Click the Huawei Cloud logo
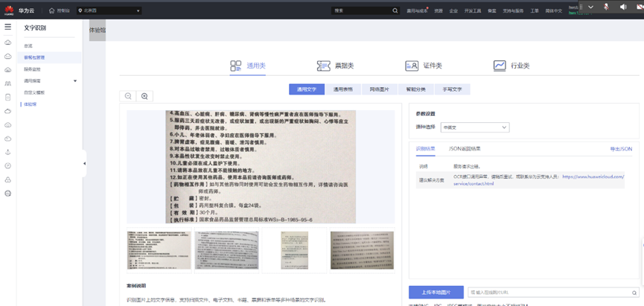 [9, 10]
